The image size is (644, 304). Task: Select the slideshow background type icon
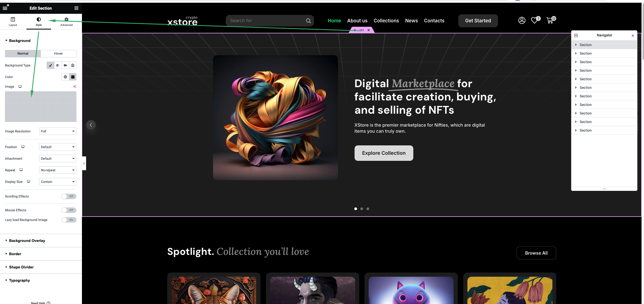tap(73, 65)
